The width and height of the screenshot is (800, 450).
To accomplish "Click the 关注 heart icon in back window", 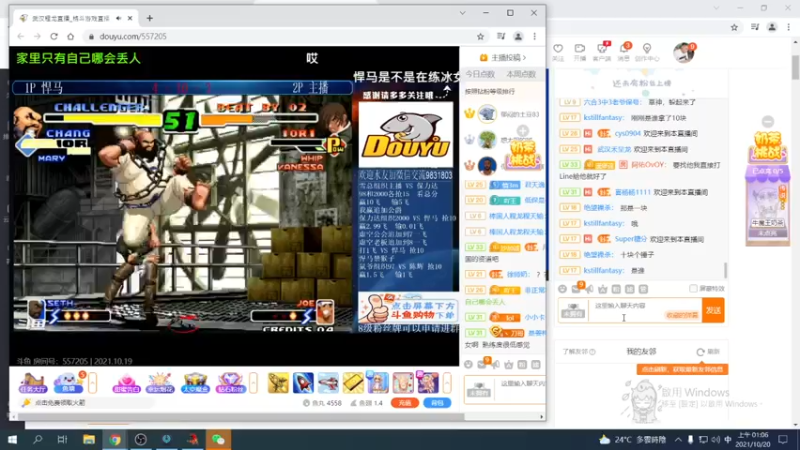I will click(558, 52).
